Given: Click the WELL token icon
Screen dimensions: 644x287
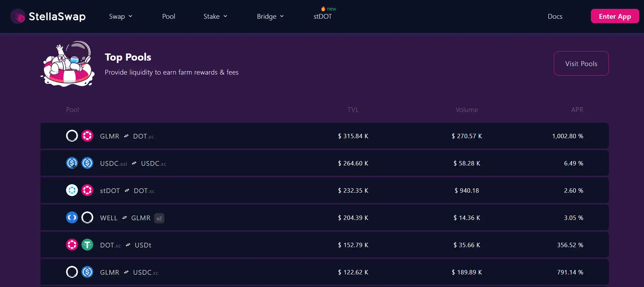Looking at the screenshot, I should tap(72, 218).
